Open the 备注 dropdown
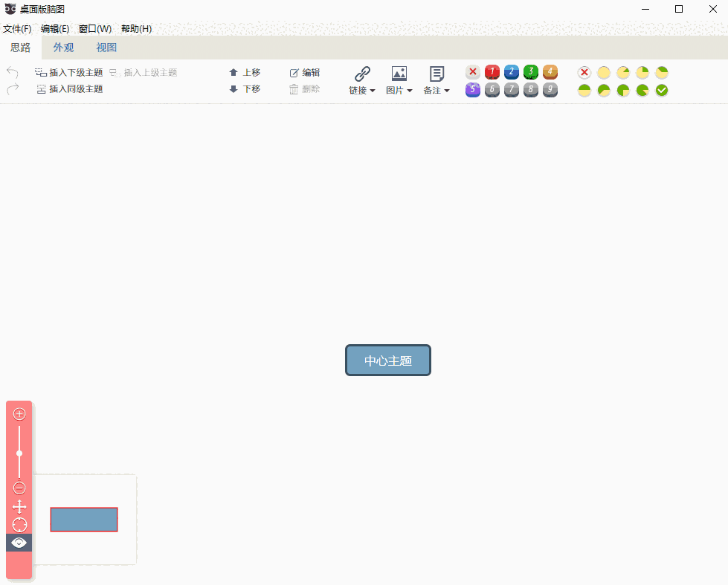 tap(437, 81)
